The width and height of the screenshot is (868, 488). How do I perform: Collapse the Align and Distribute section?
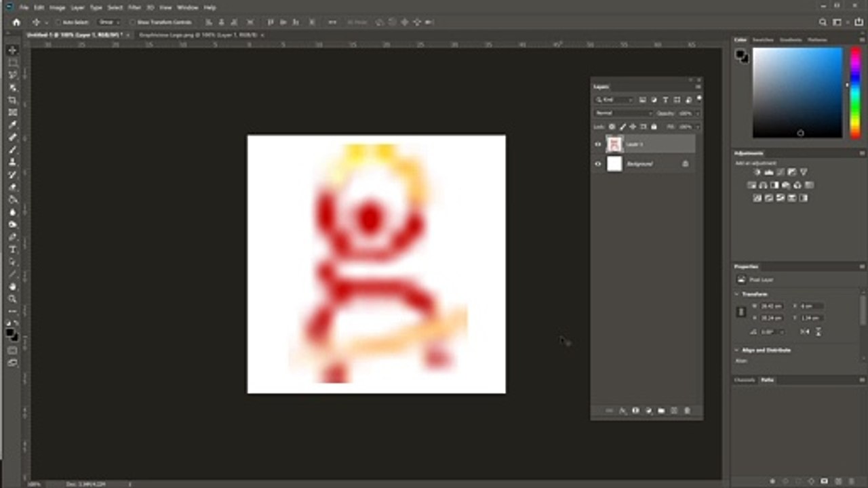(x=737, y=350)
